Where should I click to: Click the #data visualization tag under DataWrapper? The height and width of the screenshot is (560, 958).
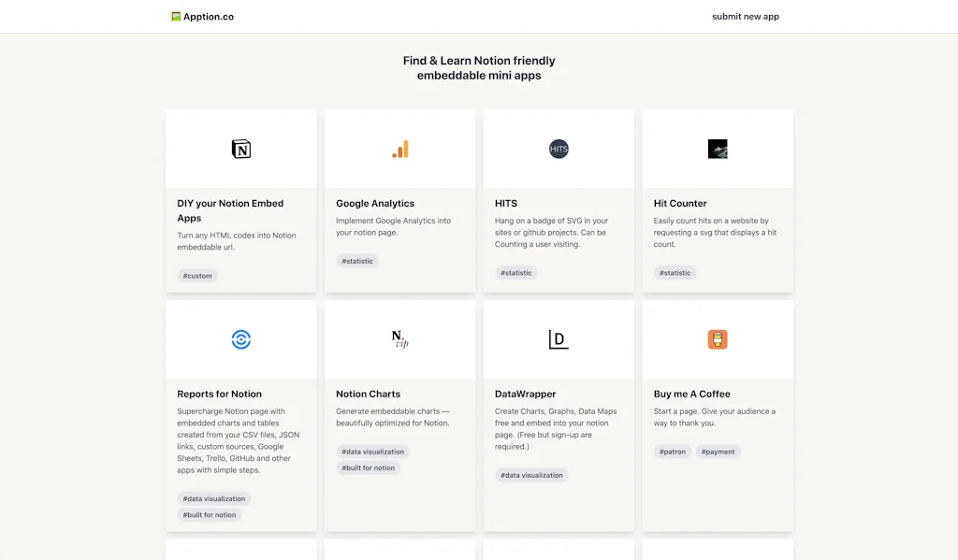click(531, 474)
